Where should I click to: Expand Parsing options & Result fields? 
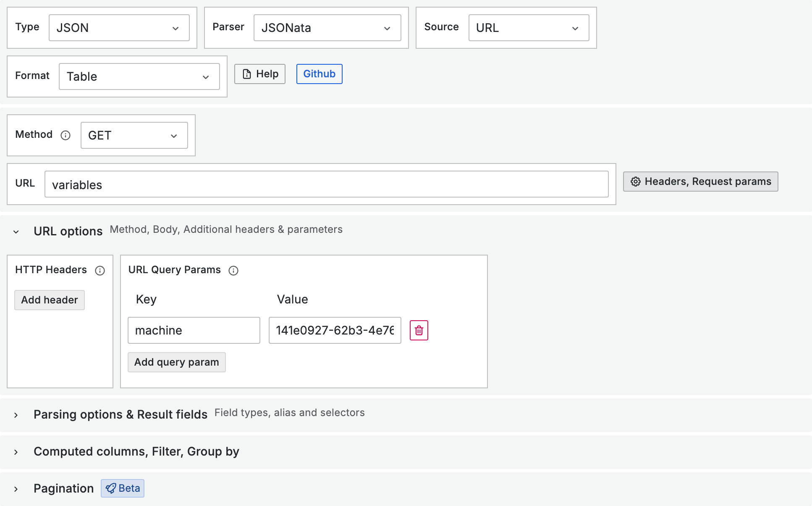tap(16, 415)
